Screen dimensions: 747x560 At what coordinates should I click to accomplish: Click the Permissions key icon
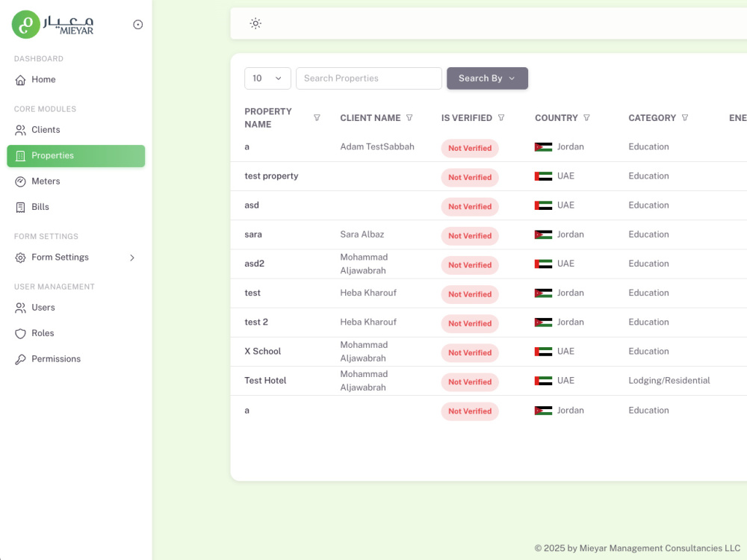point(20,360)
